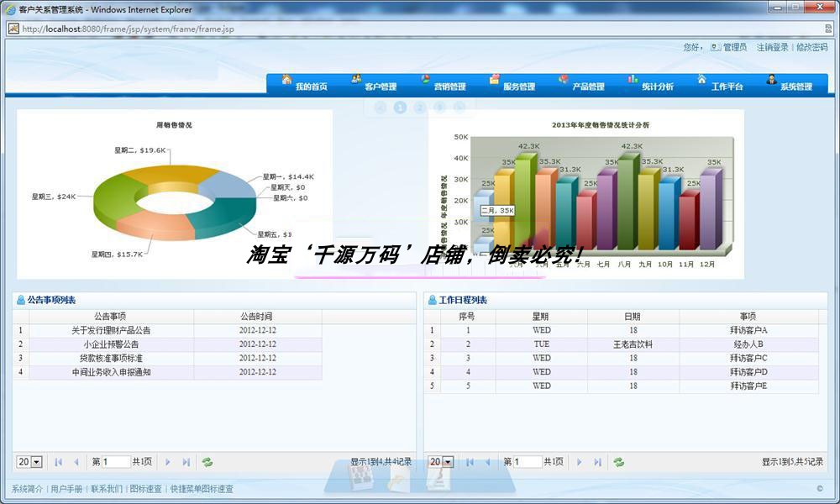The image size is (840, 504).
Task: Go to first page of 公告事项列表
Action: [x=59, y=462]
